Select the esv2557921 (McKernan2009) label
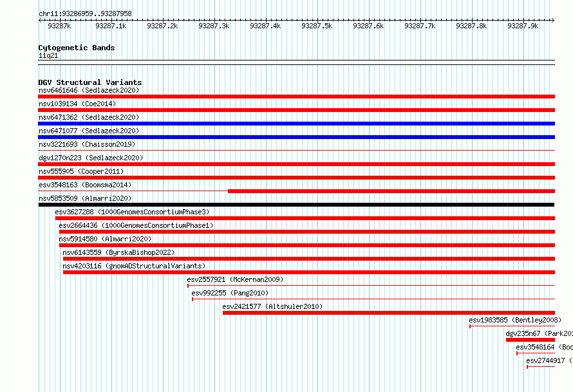573x392 pixels. pos(235,279)
